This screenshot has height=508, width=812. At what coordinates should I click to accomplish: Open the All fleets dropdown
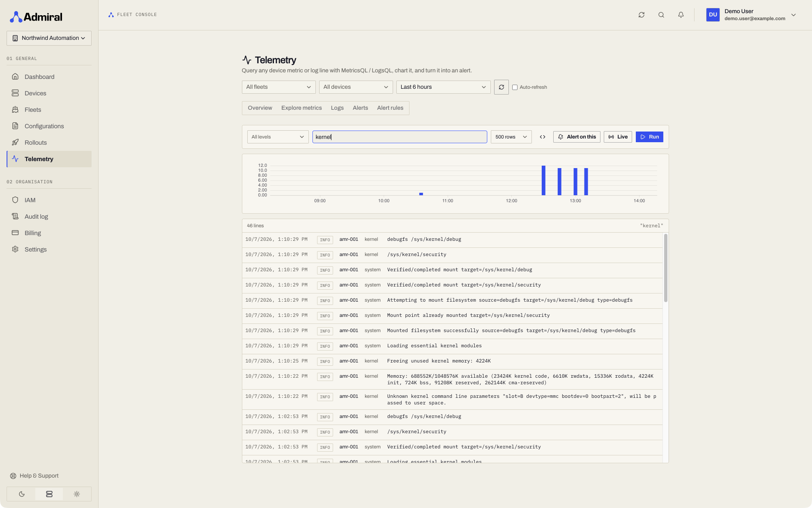coord(278,87)
